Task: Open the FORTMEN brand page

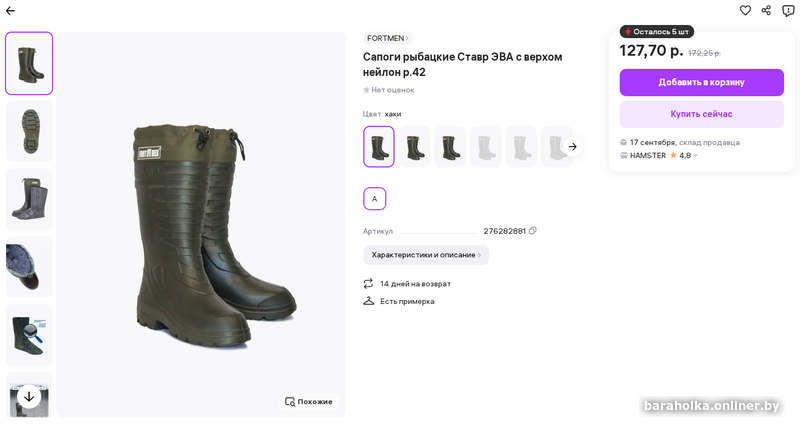Action: [388, 38]
